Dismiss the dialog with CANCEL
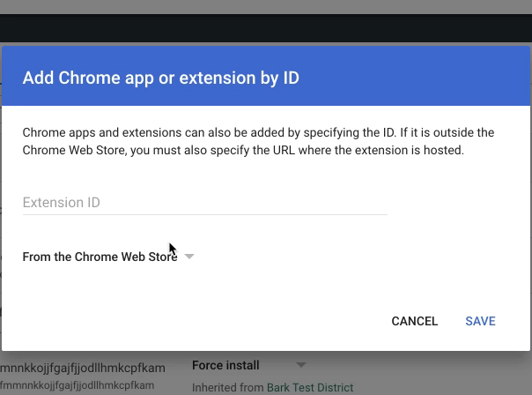 (x=414, y=321)
